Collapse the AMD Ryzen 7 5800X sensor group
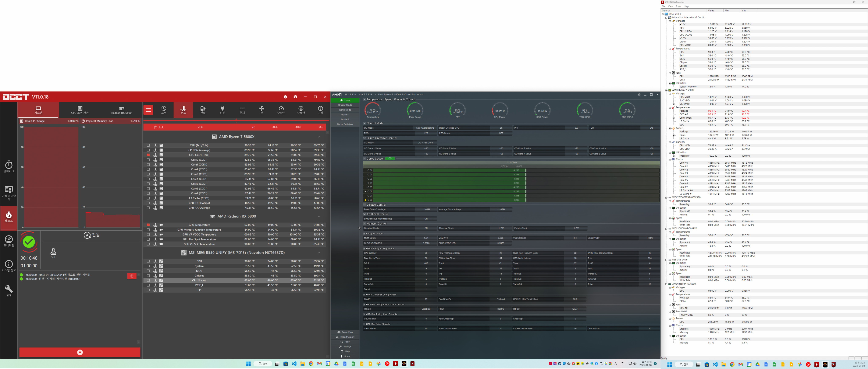 pos(319,137)
